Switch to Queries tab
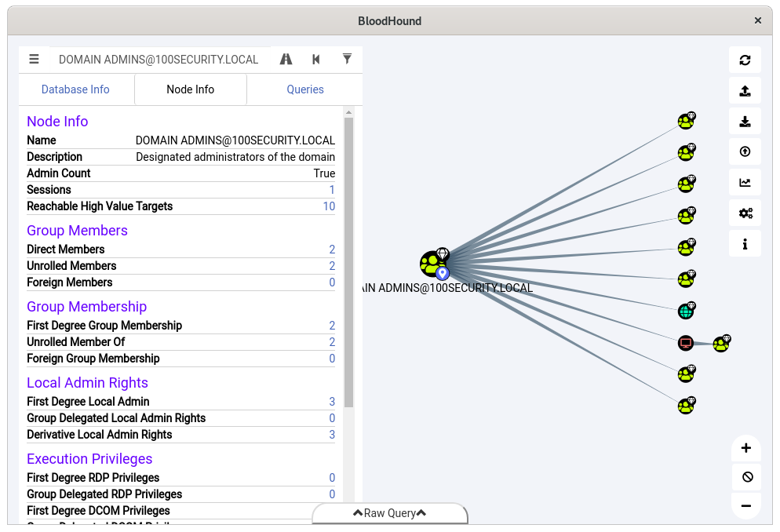The image size is (780, 532). (x=305, y=89)
